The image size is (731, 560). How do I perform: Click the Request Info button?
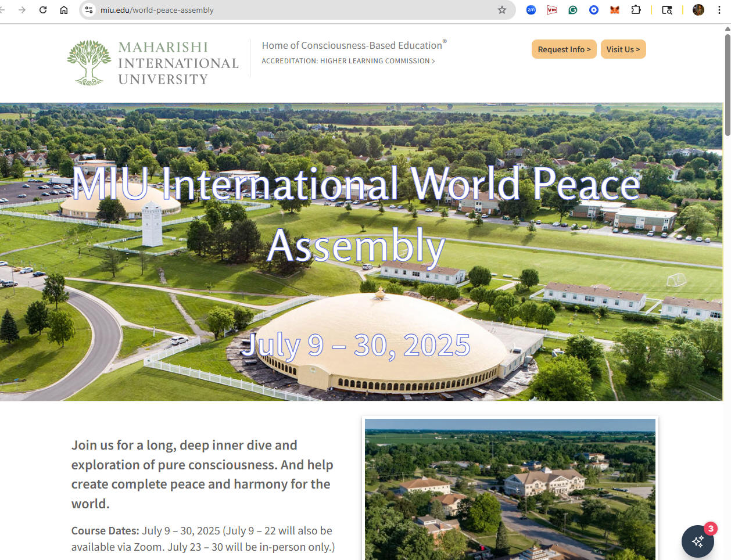(564, 49)
